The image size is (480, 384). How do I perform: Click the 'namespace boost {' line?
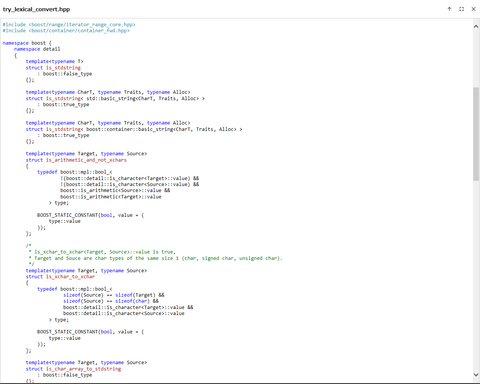coord(27,43)
